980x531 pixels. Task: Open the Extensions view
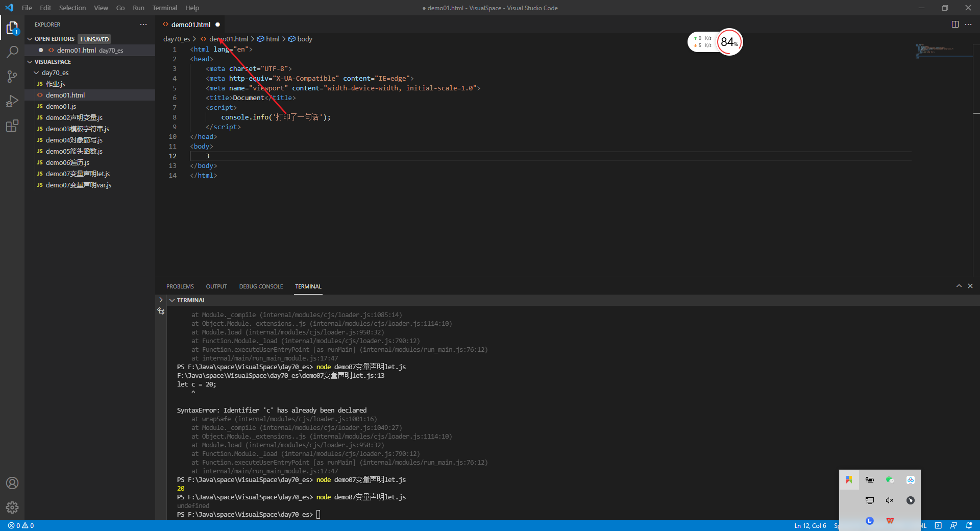coord(12,126)
